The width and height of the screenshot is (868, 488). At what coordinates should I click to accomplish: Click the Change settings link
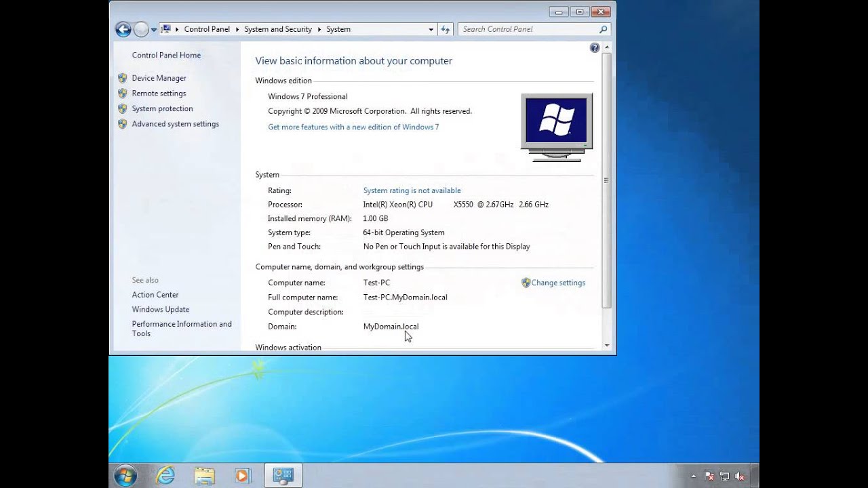click(x=558, y=283)
